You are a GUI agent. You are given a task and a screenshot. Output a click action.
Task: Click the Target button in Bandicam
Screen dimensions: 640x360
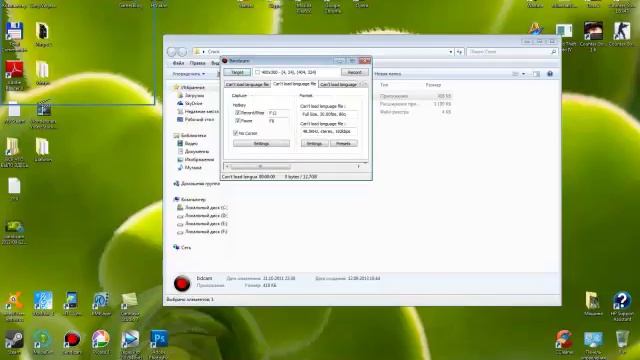click(x=237, y=72)
